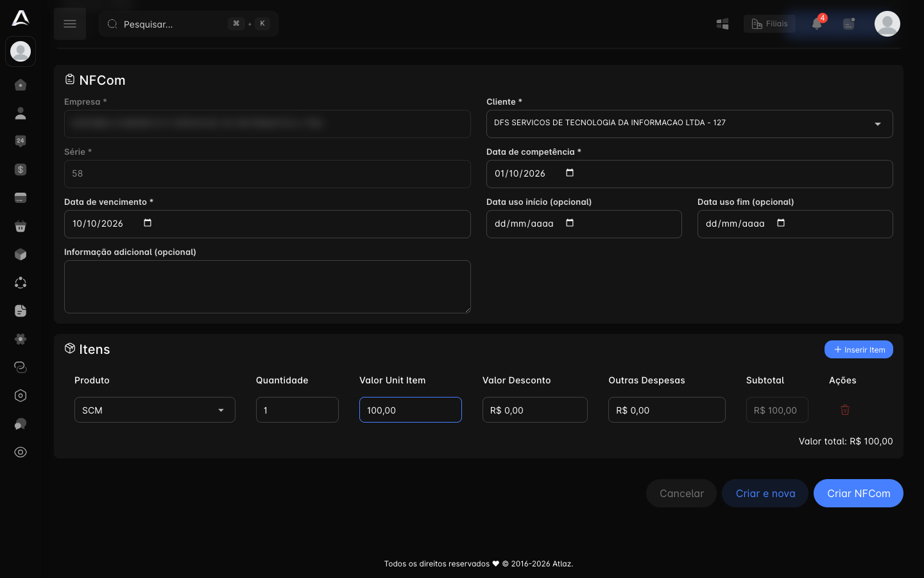Click the Filiais button
Screen dimensions: 924x578
click(770, 24)
